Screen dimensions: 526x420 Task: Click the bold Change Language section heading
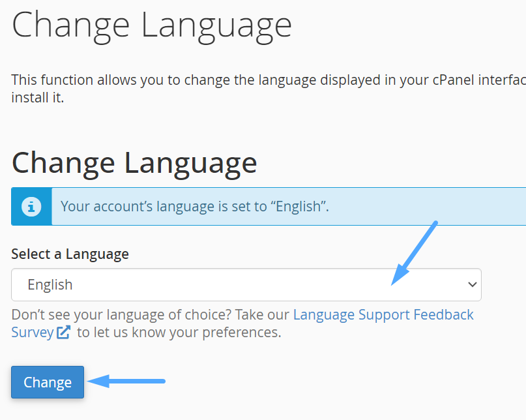134,162
